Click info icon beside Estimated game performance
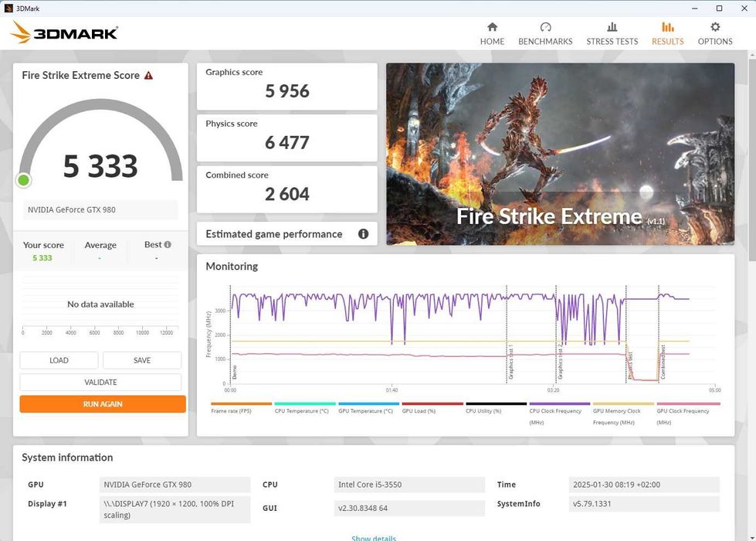The height and width of the screenshot is (541, 756). (363, 234)
